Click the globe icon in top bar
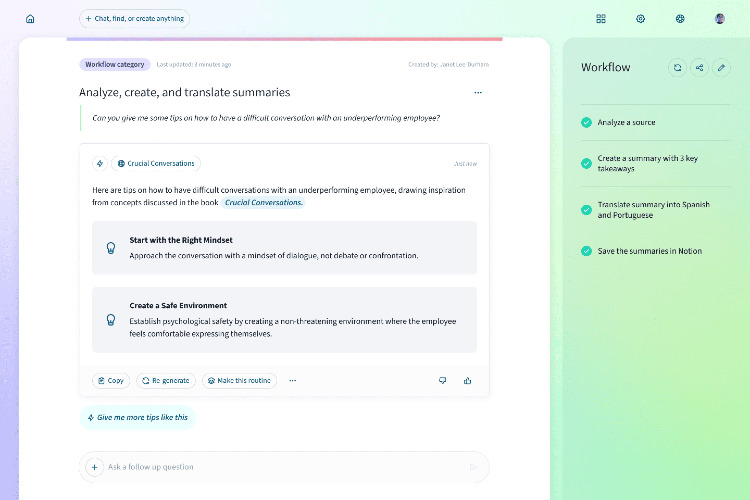Screen dimensions: 750x500 click(x=680, y=19)
